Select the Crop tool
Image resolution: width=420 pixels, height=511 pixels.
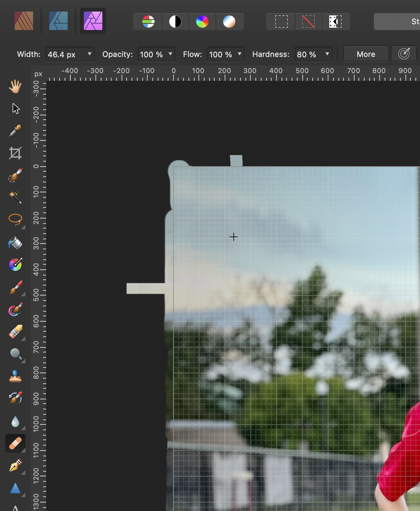15,153
